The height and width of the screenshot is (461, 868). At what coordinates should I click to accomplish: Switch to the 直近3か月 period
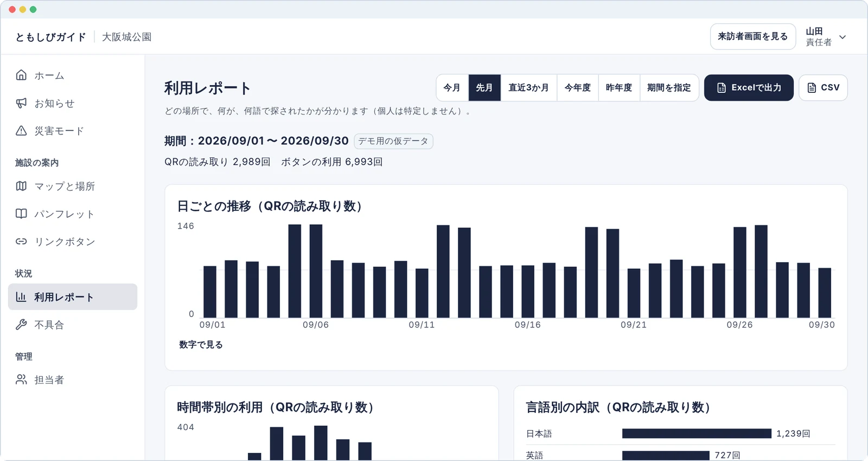[528, 88]
